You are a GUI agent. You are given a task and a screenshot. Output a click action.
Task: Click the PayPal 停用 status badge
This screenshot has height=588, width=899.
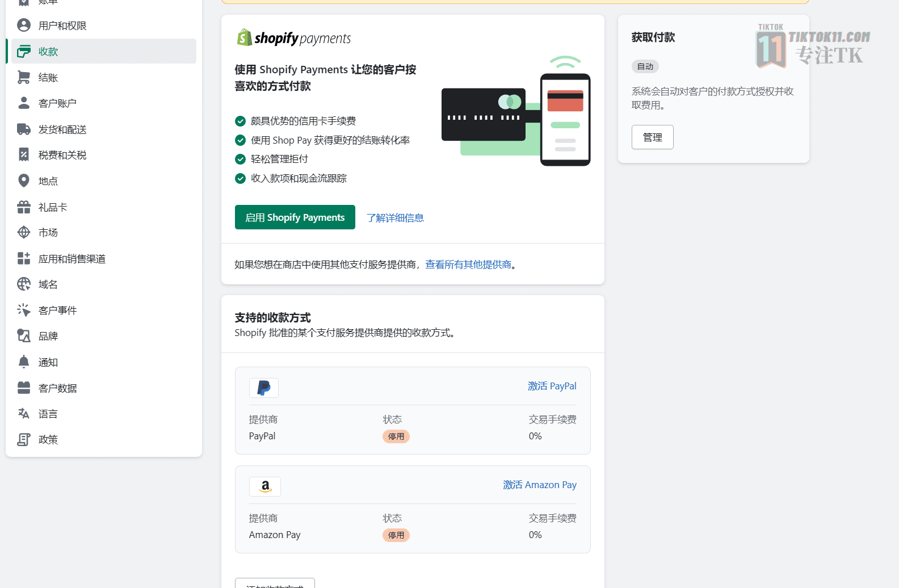tap(396, 436)
